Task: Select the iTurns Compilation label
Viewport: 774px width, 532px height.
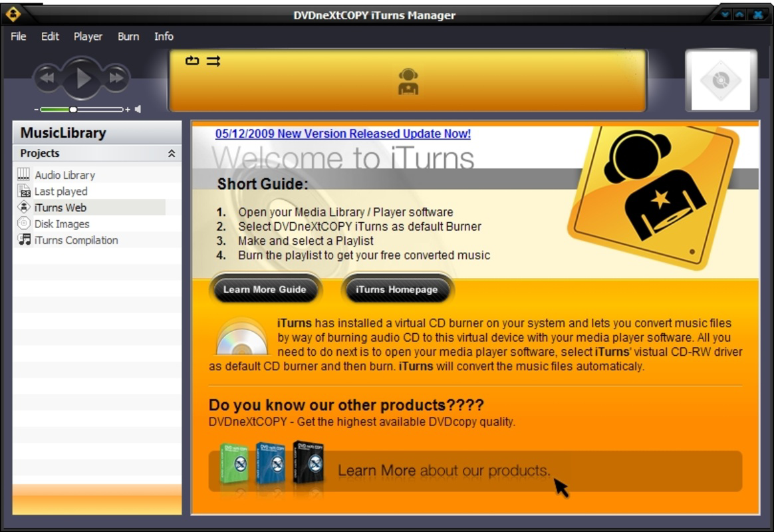Action: (76, 240)
